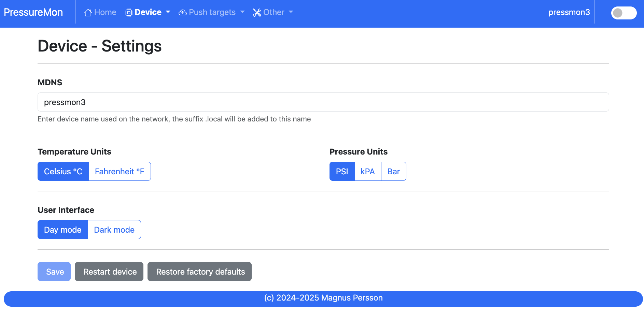Open the Device menu label

(x=148, y=12)
